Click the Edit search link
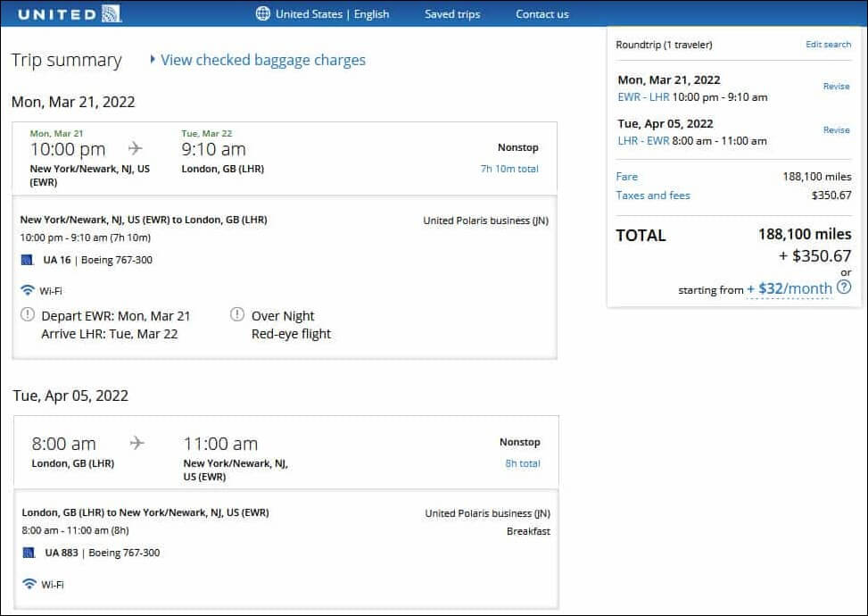The height and width of the screenshot is (616, 868). 828,45
